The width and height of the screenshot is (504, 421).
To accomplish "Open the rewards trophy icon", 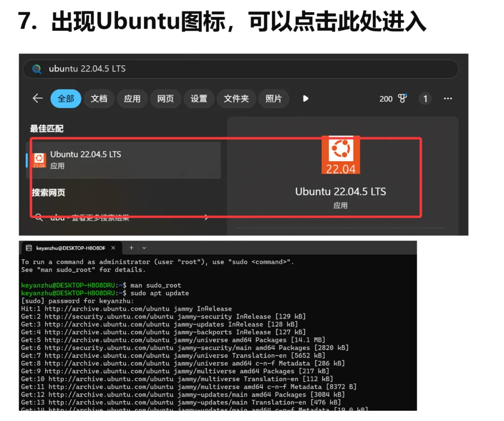I will pos(402,98).
